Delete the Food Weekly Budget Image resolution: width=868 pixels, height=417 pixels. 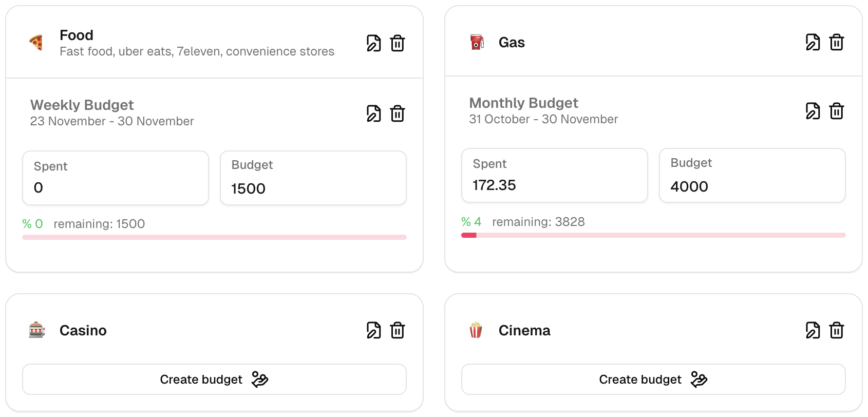[398, 113]
